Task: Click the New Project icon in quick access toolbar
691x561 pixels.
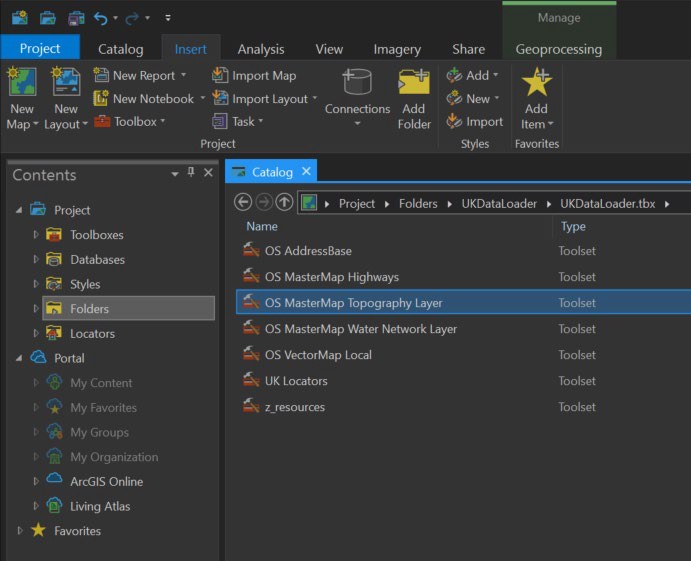Action: point(20,18)
